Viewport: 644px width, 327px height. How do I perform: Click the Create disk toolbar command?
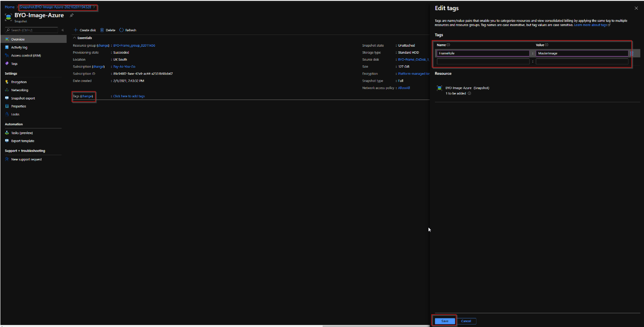pos(85,30)
